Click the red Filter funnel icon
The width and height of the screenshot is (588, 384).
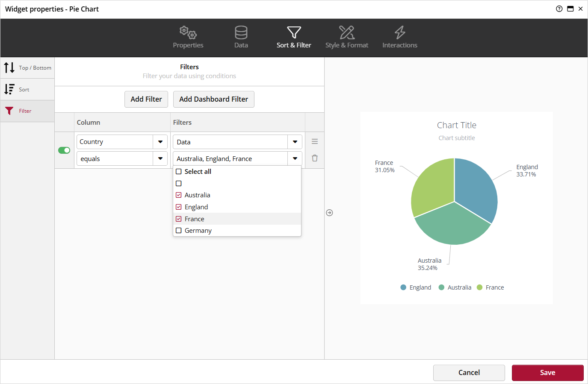click(x=9, y=111)
